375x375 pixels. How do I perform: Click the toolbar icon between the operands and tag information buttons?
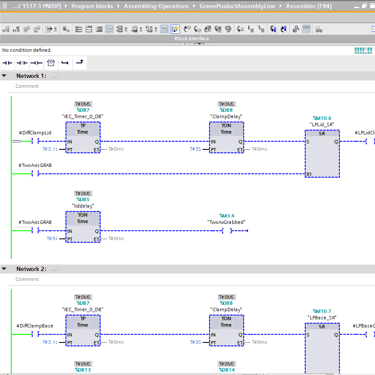[134, 29]
